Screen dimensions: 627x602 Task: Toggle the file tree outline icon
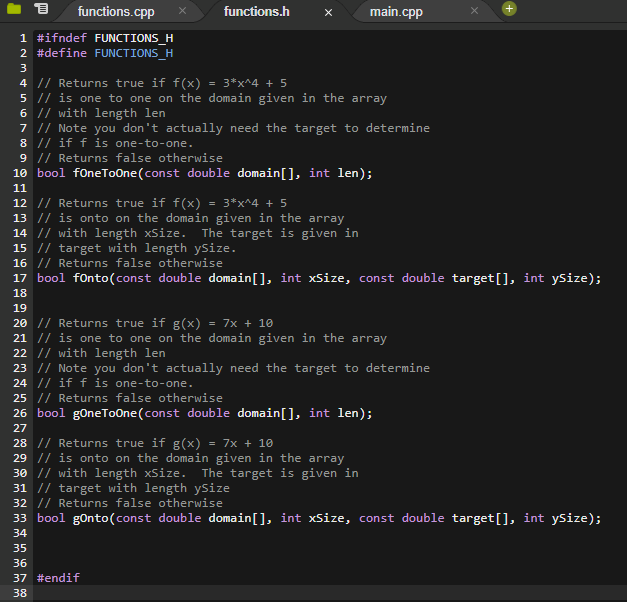click(x=41, y=8)
